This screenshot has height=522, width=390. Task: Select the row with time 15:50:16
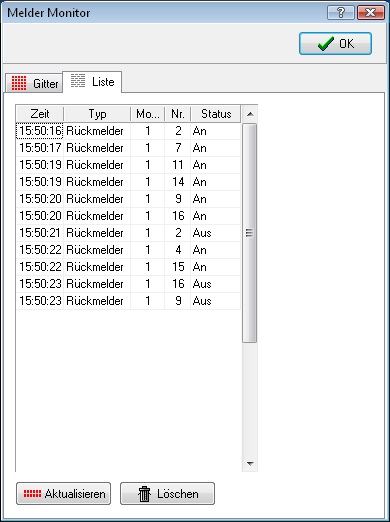(x=128, y=131)
